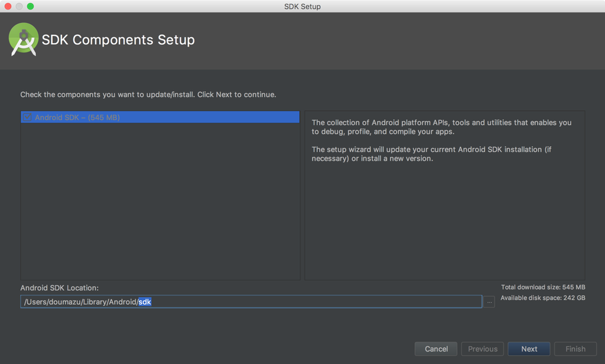Click the 'Android SDK Location:' label
The image size is (605, 364).
[60, 288]
